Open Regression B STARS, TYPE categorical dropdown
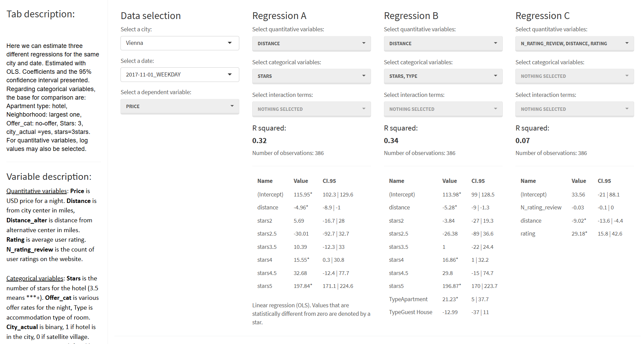This screenshot has height=344, width=644. [443, 76]
